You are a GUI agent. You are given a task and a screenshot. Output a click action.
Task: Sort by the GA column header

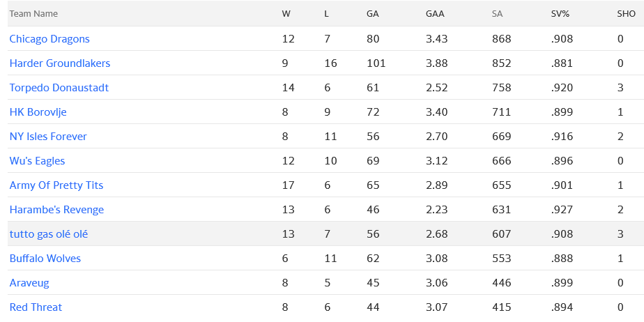click(x=373, y=14)
